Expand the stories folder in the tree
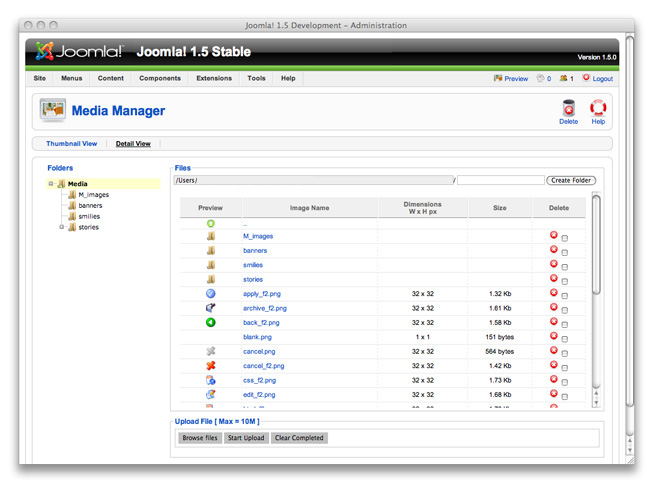This screenshot has height=490, width=662. pyautogui.click(x=62, y=227)
